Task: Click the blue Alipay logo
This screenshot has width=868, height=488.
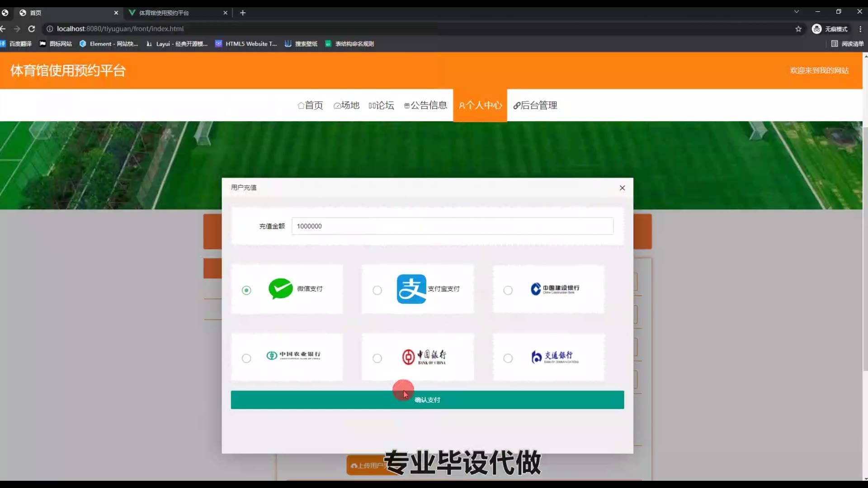Action: tap(411, 289)
